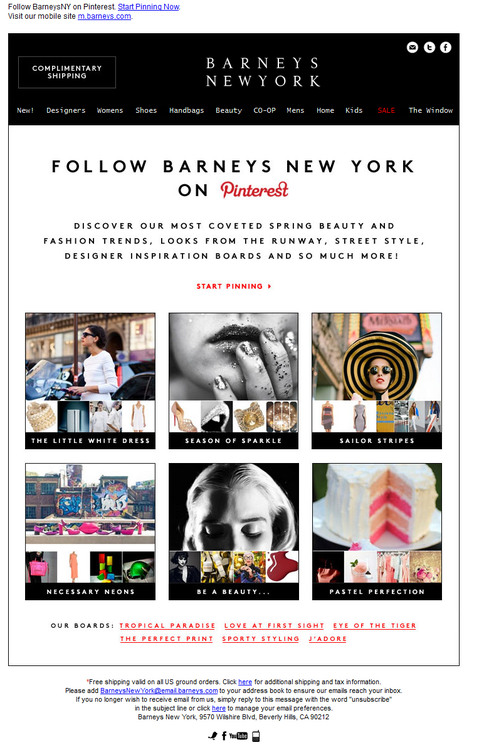Click the Pinterest logo in the headline
The width and height of the screenshot is (484, 750).
[254, 190]
